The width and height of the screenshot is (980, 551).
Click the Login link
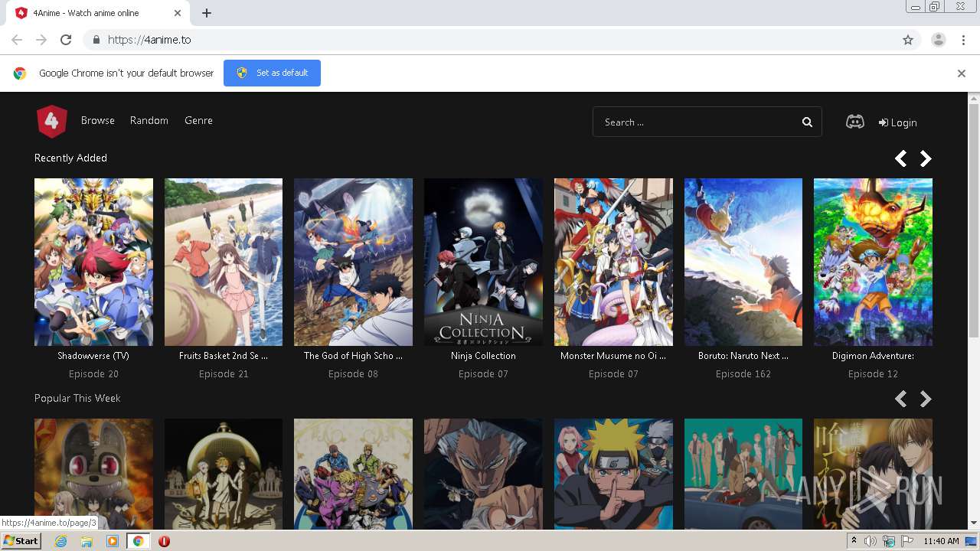(x=898, y=122)
